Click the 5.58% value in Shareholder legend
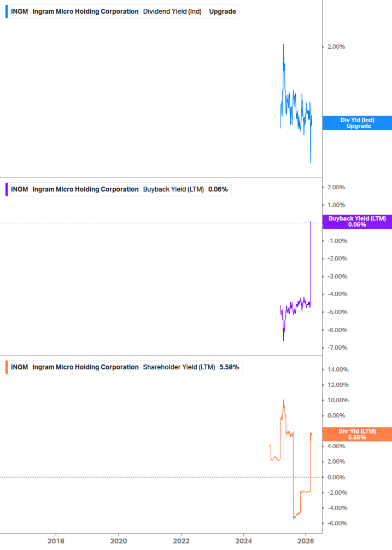 229,367
